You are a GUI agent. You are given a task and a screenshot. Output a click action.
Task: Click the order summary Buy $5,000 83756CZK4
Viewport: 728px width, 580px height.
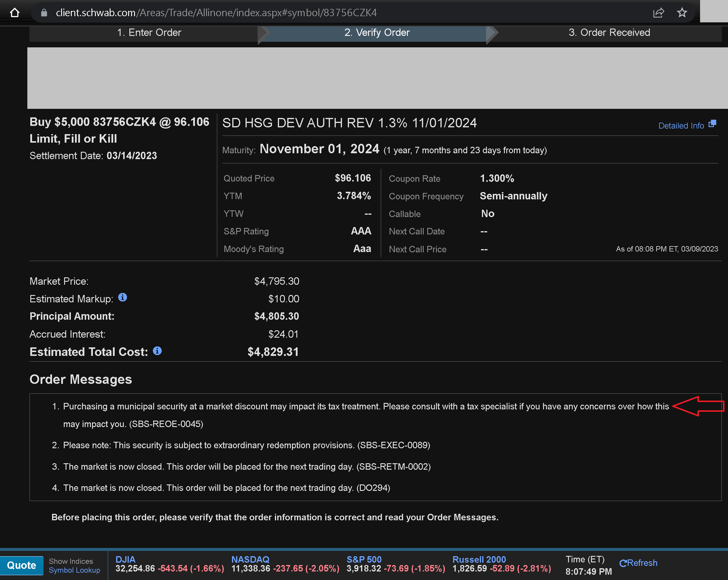coord(120,122)
